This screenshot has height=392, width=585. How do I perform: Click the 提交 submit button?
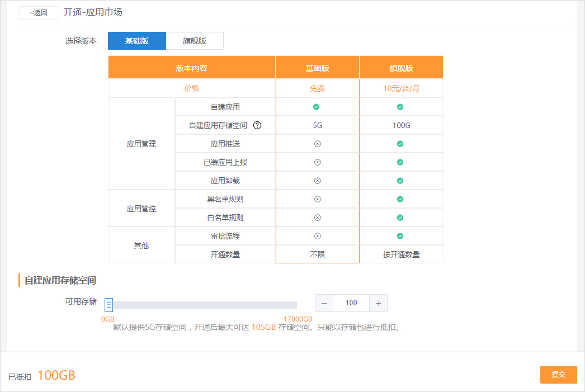(558, 375)
